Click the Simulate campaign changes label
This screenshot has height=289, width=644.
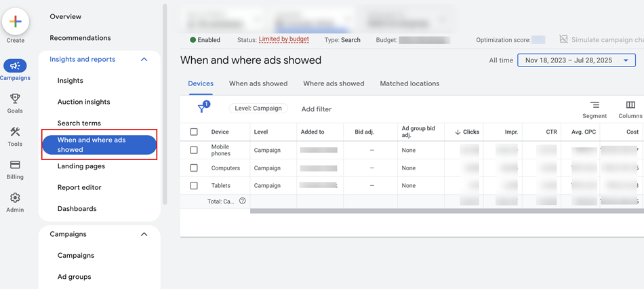coord(607,40)
